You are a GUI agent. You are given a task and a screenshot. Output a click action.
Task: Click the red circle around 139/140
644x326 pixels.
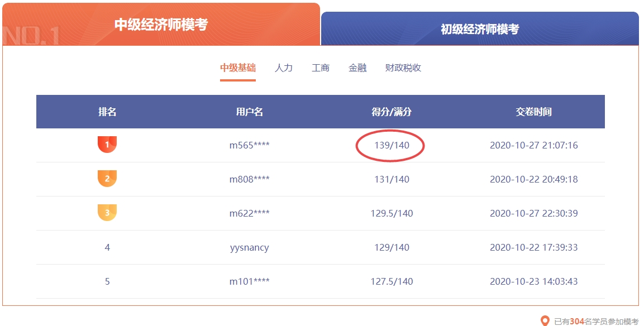[x=390, y=145]
